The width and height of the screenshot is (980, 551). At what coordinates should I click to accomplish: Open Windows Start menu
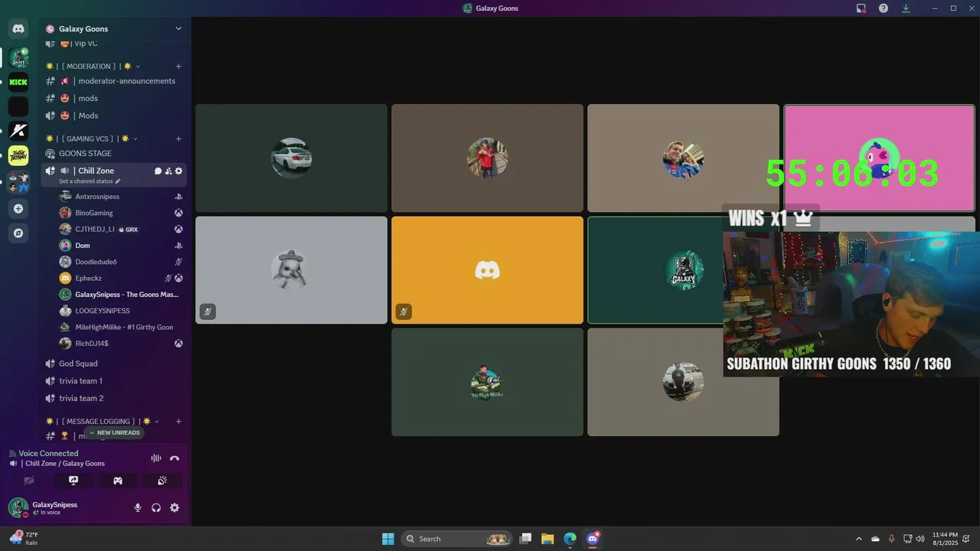[388, 539]
